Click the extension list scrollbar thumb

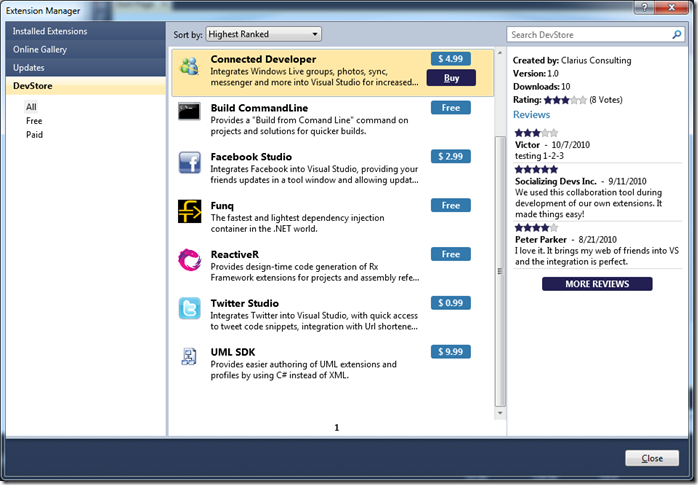pos(500,271)
